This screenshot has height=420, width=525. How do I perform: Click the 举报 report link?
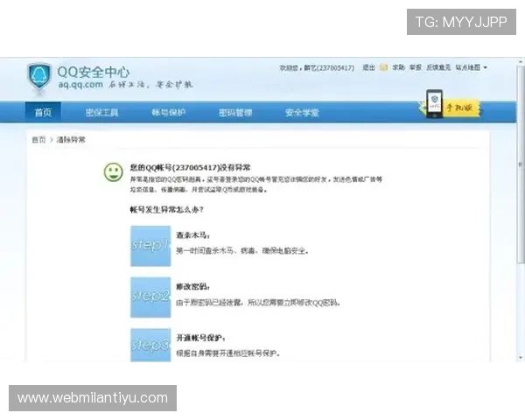click(x=416, y=67)
